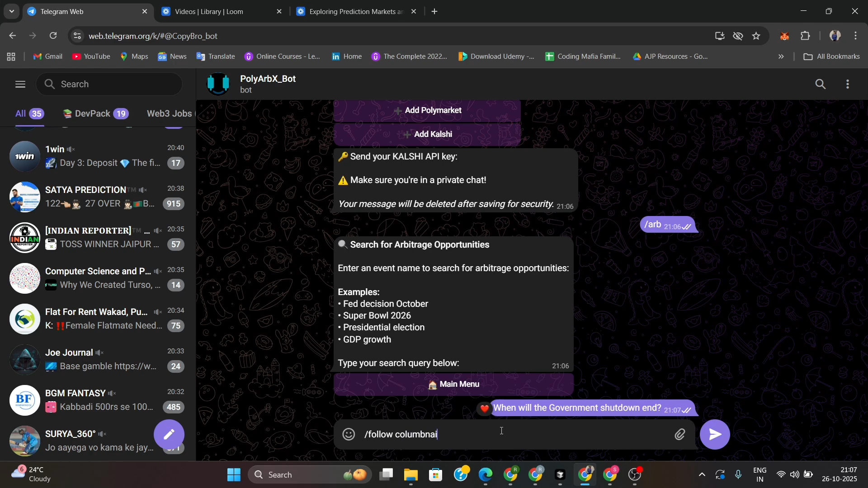Open the Chrome profile avatar
This screenshot has height=488, width=868.
pos(835,36)
